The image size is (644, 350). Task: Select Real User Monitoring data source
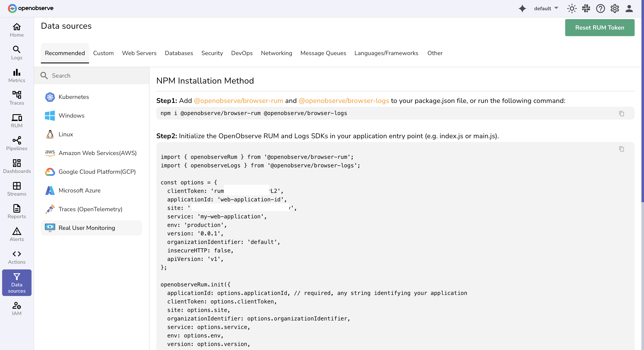point(86,228)
